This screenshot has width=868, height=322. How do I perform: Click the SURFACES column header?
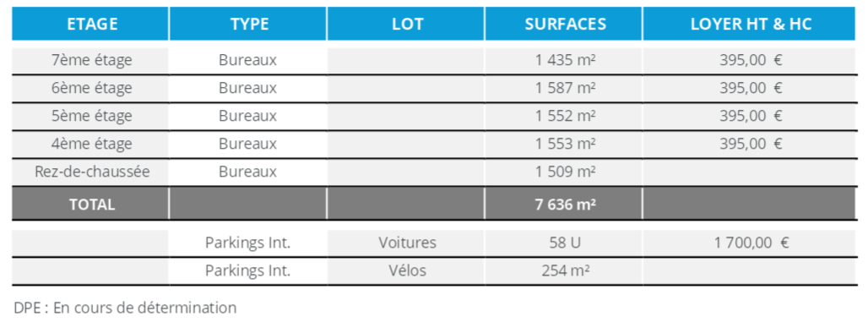pyautogui.click(x=563, y=24)
